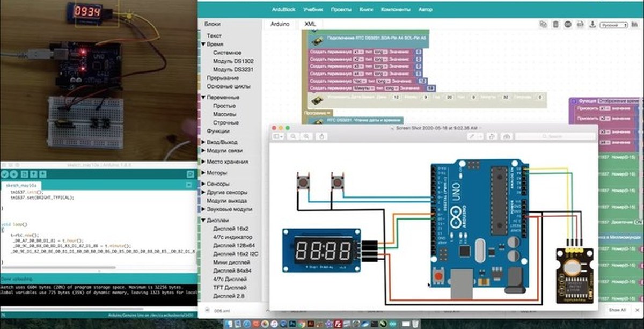
Task: Open Учебник menu item
Action: pyautogui.click(x=313, y=10)
